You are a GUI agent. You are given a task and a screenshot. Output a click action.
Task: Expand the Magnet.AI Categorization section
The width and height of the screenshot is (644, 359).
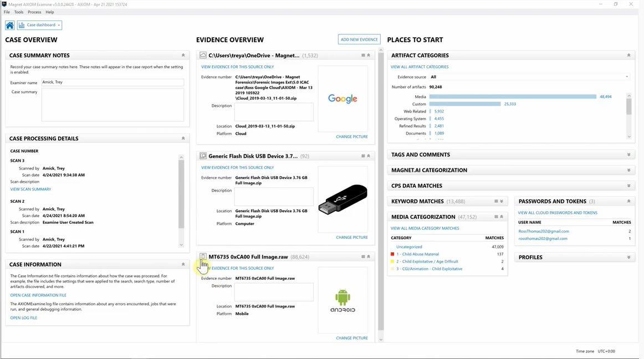tap(629, 170)
